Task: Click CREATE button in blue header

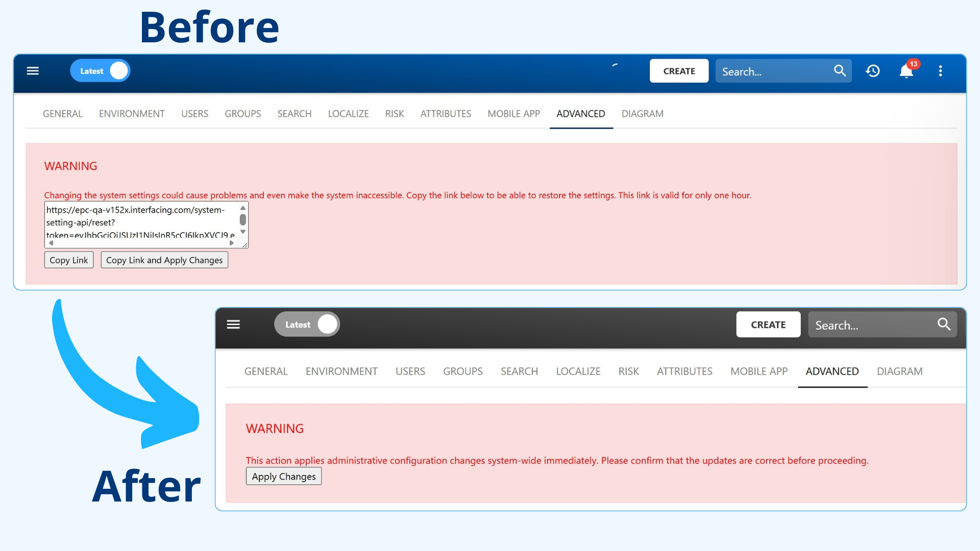Action: 679,71
